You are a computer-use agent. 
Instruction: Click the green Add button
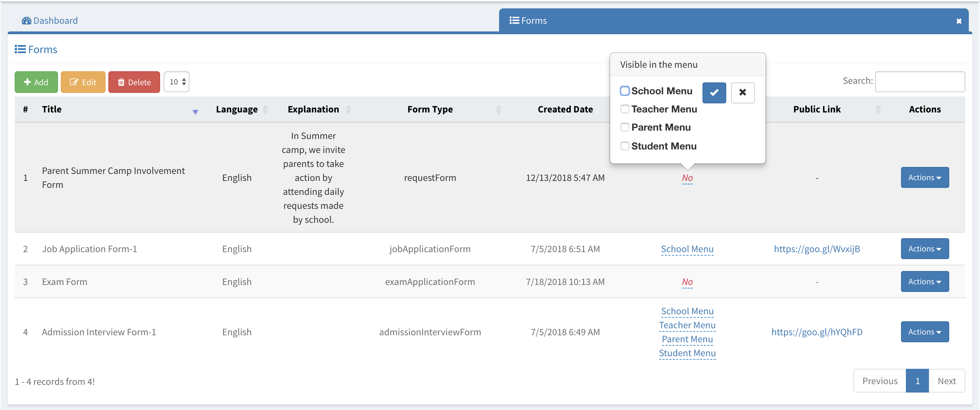[36, 82]
